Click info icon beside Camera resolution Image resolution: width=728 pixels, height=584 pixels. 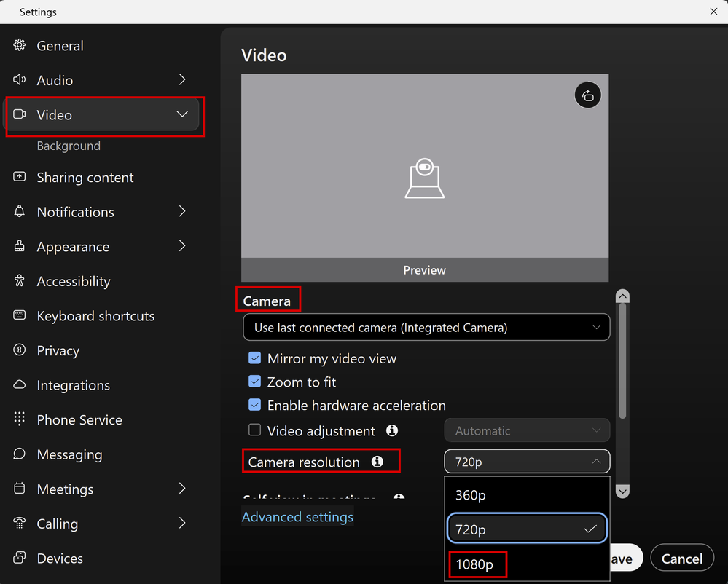point(377,462)
